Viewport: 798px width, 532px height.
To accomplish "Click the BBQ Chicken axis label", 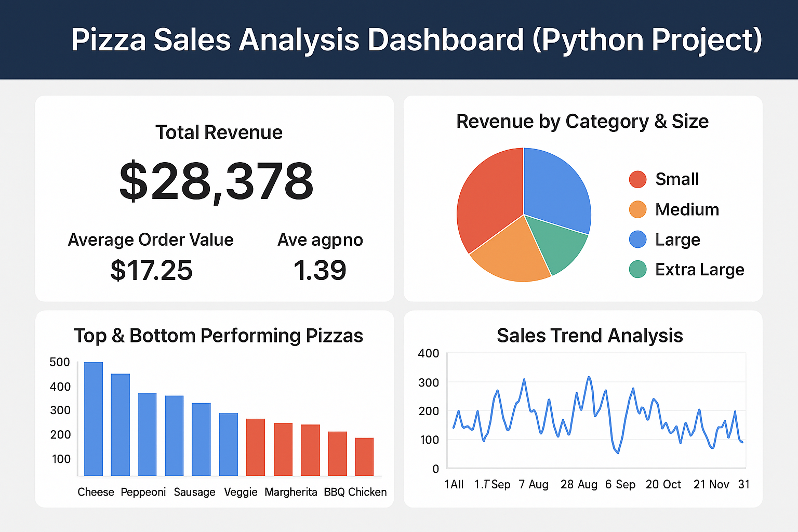I will [355, 492].
